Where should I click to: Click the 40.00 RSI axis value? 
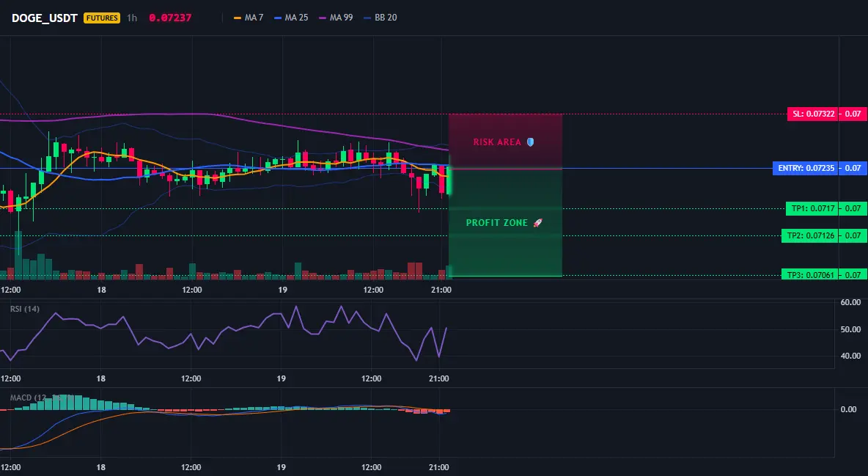pos(850,356)
